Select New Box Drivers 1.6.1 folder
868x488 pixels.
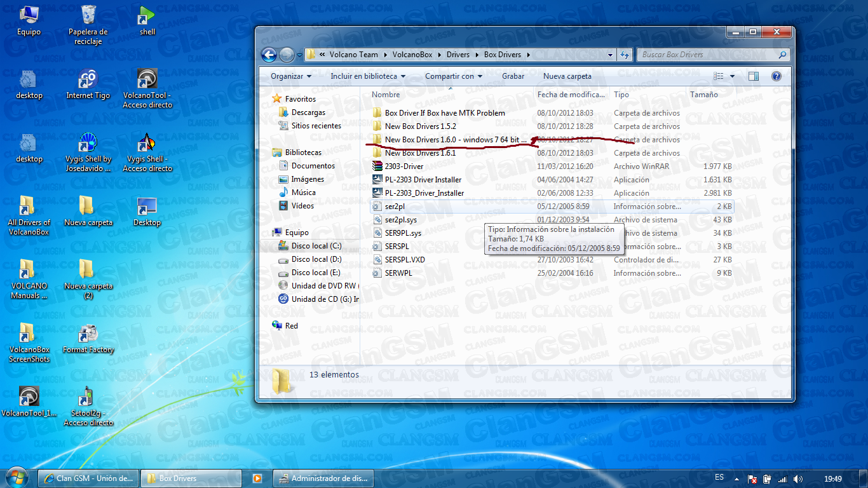(420, 153)
